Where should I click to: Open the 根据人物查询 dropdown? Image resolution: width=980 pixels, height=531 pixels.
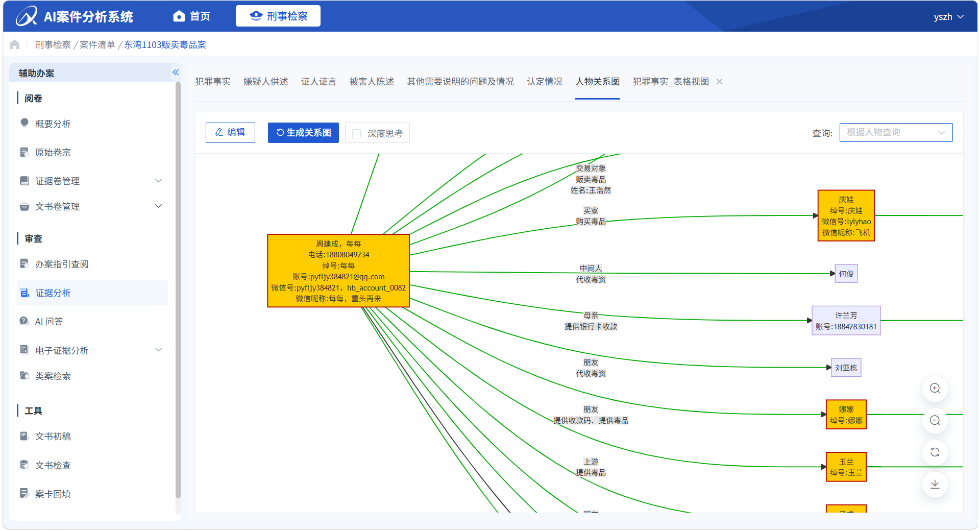click(x=896, y=133)
